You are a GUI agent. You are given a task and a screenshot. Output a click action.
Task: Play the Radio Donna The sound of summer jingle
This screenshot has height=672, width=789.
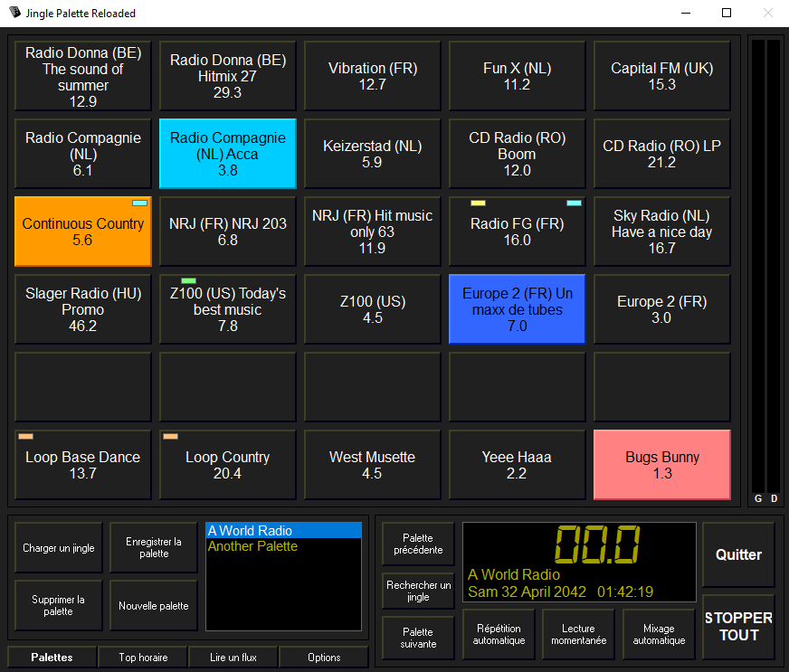coord(83,76)
